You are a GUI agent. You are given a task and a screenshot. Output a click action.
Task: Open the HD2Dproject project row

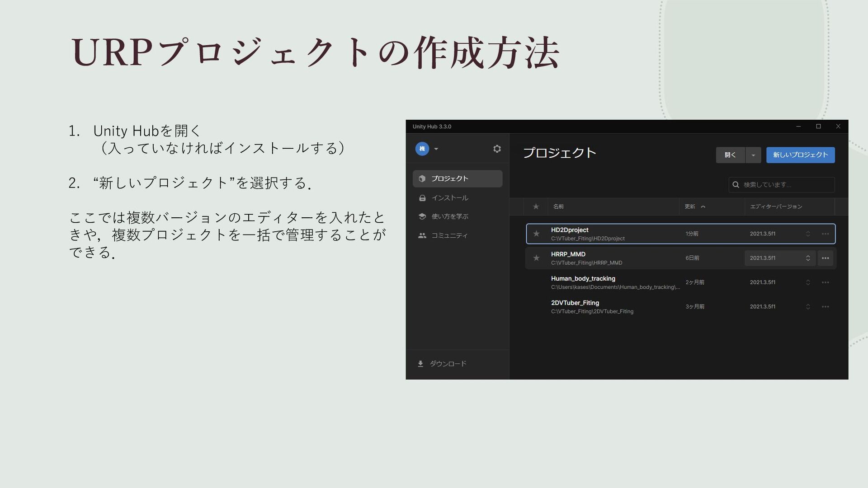(x=680, y=234)
